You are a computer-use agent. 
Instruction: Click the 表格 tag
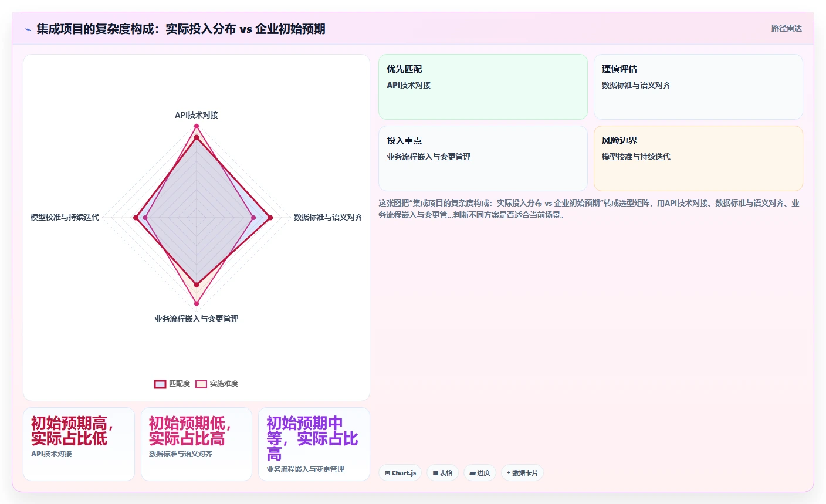tap(443, 473)
